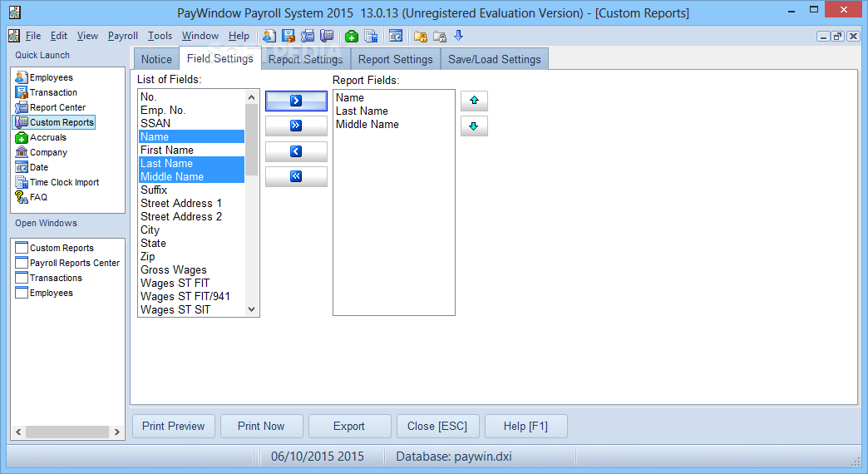Select 'Last Name' in Report Fields list
This screenshot has height=474, width=868.
[393, 111]
